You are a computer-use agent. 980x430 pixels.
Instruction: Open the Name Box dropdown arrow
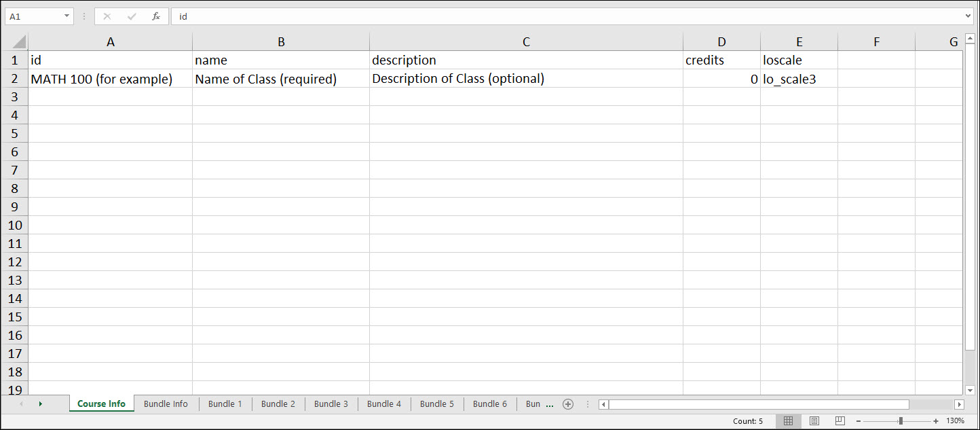pos(67,16)
